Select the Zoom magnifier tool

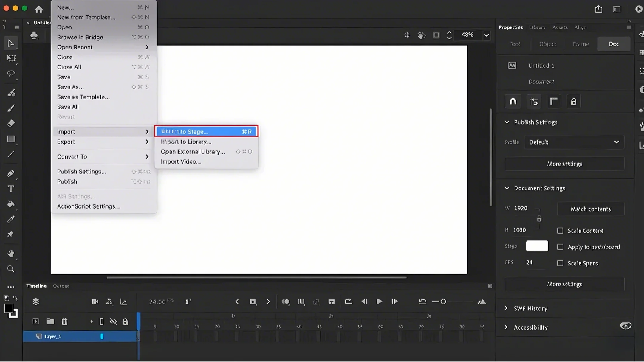pyautogui.click(x=11, y=269)
